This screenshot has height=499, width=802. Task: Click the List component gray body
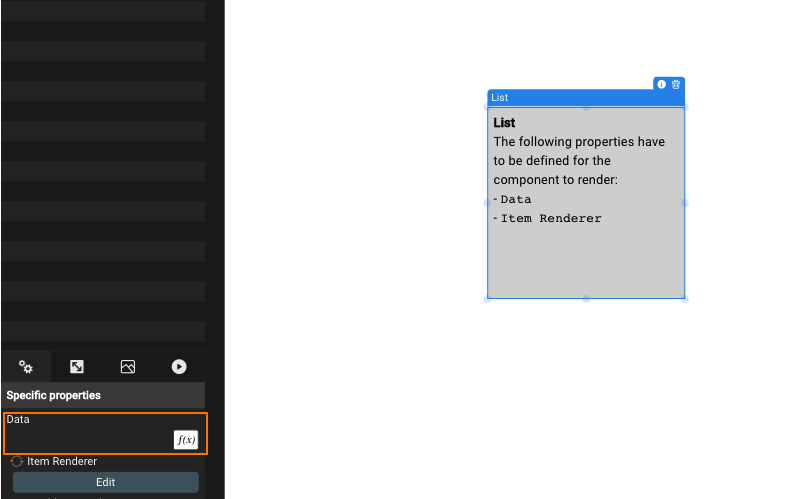point(586,255)
